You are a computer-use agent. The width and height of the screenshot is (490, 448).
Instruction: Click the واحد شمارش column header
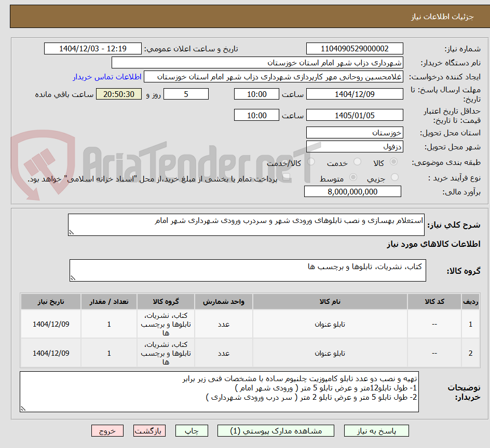(223, 302)
